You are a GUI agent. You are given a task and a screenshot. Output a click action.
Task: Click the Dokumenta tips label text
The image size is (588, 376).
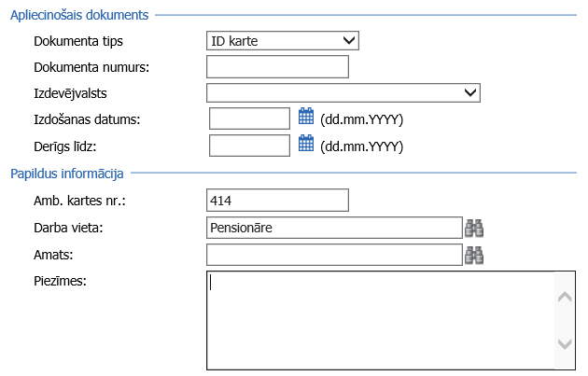point(77,42)
